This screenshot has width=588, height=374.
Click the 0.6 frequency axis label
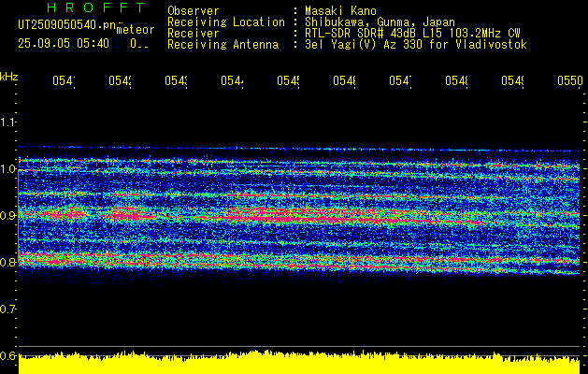pyautogui.click(x=7, y=355)
